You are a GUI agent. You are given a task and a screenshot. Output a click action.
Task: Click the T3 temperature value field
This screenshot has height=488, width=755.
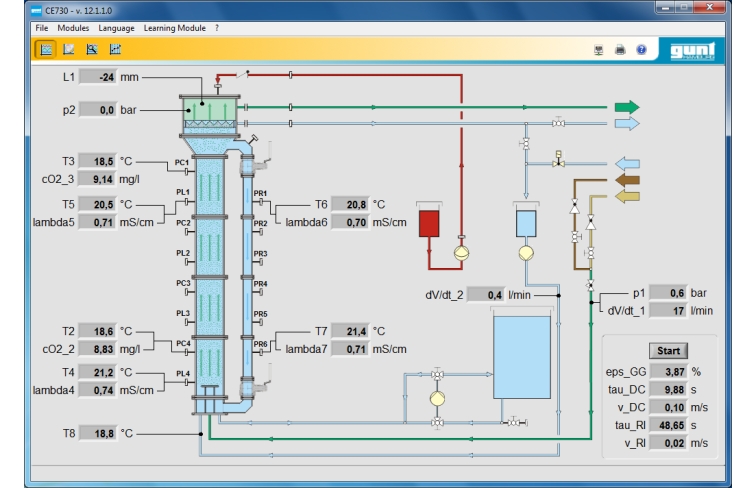point(96,160)
